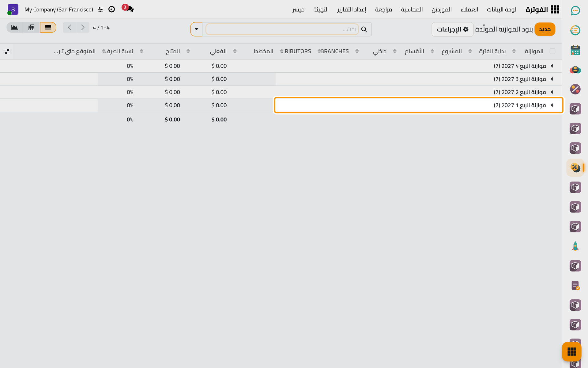This screenshot has height=368, width=588.
Task: Open the document with checkmark sidebar icon
Action: click(x=575, y=286)
